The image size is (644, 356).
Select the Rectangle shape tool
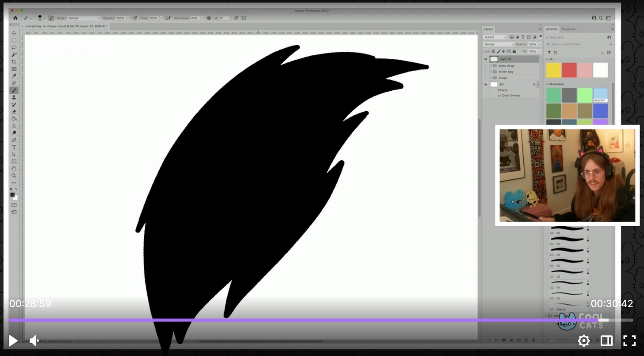[x=14, y=161]
